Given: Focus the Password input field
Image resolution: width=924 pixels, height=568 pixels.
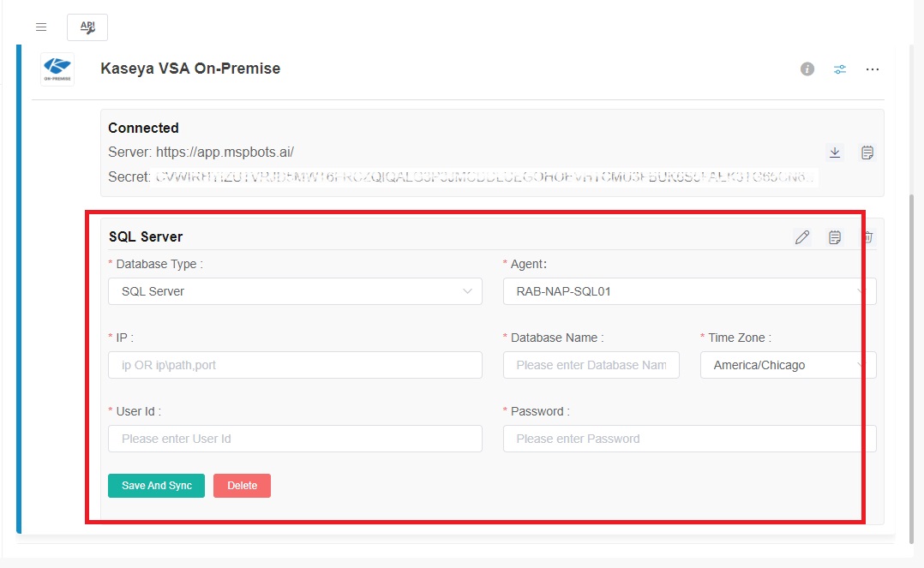Looking at the screenshot, I should coord(689,439).
